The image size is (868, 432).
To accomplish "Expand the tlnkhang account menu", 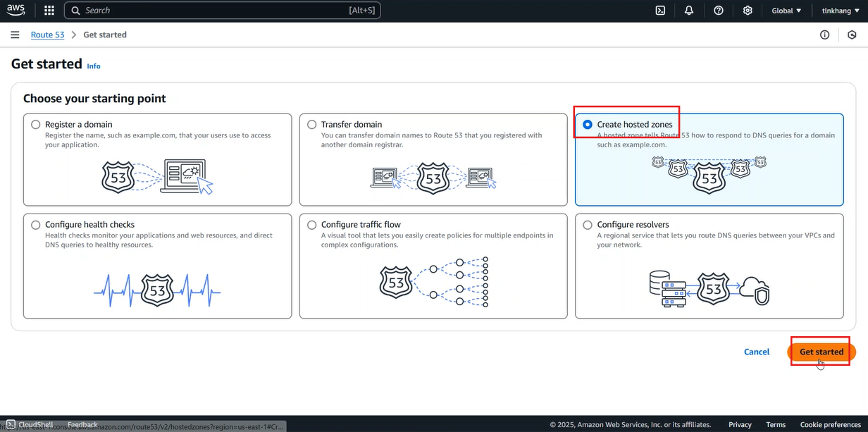I will [x=841, y=11].
